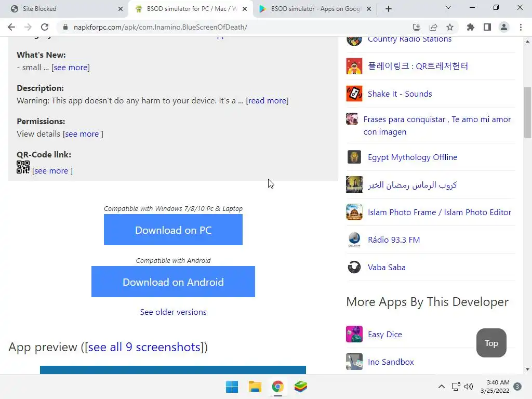Switch to BSOD simulator Google Play tab
532x399 pixels.
point(315,9)
